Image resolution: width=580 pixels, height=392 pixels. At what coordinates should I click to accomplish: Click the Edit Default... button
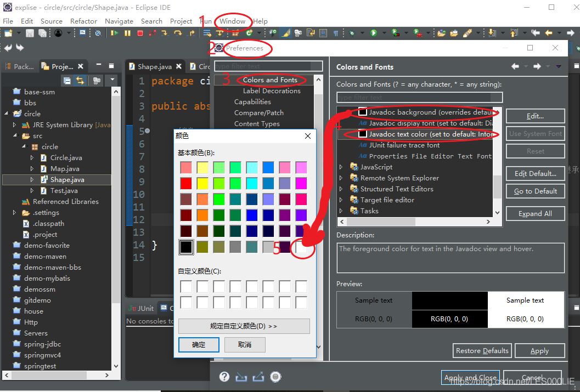coord(535,173)
